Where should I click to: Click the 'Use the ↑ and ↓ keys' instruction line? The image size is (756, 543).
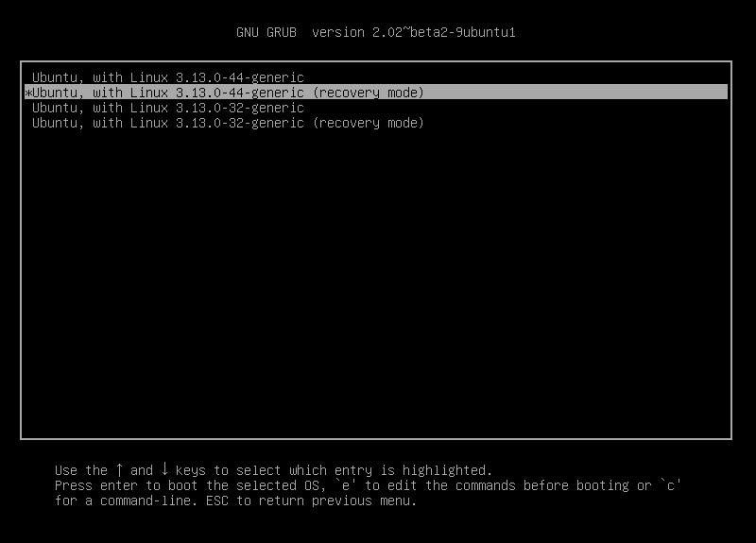[273, 469]
